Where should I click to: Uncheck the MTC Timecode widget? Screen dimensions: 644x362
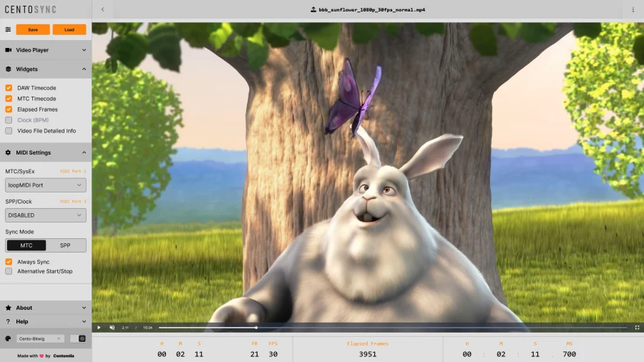[9, 99]
